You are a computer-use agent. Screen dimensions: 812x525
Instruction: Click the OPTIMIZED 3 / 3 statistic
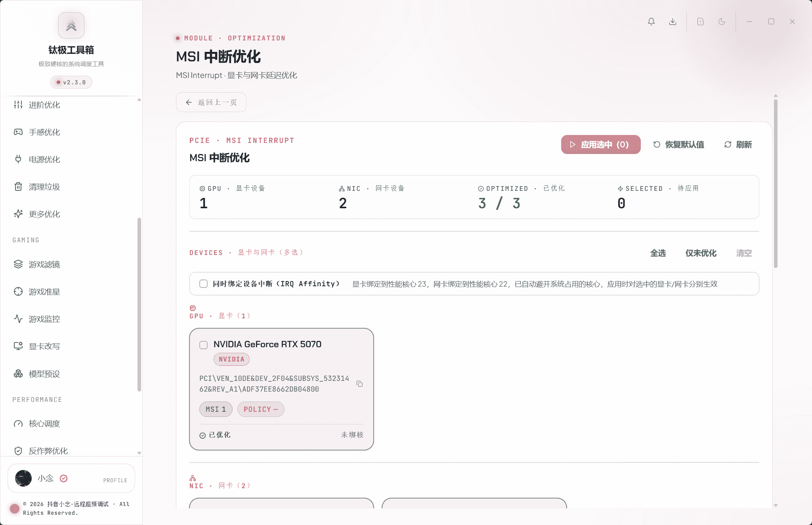click(x=522, y=197)
